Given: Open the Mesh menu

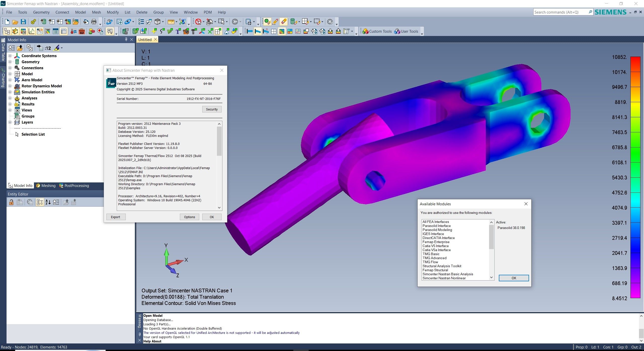Looking at the screenshot, I should [96, 12].
